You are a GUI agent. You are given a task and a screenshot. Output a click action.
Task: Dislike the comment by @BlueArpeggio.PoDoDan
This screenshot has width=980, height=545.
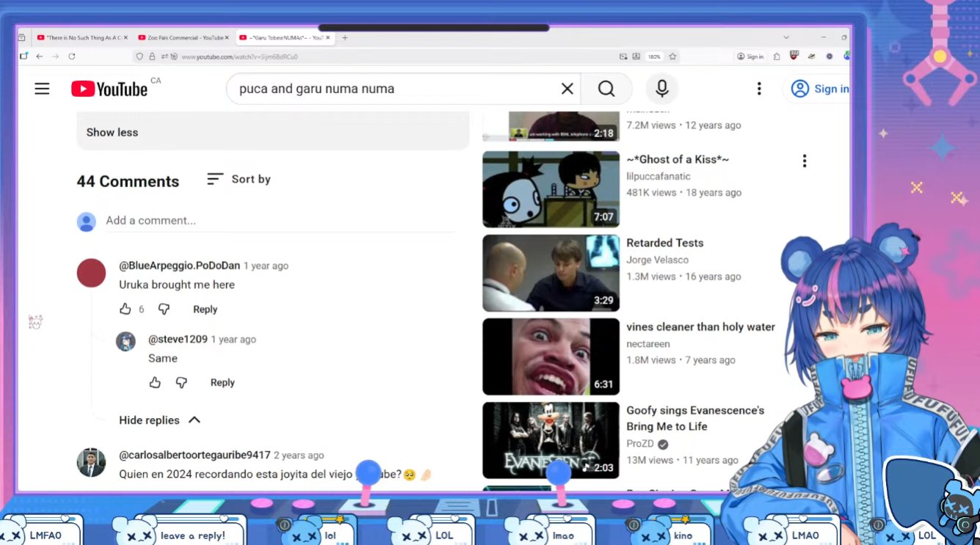[164, 309]
